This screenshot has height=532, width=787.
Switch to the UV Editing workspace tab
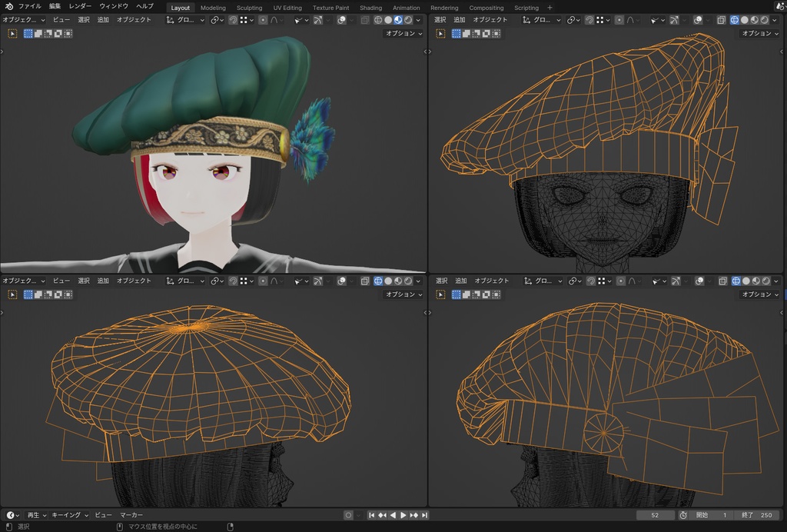[x=287, y=8]
